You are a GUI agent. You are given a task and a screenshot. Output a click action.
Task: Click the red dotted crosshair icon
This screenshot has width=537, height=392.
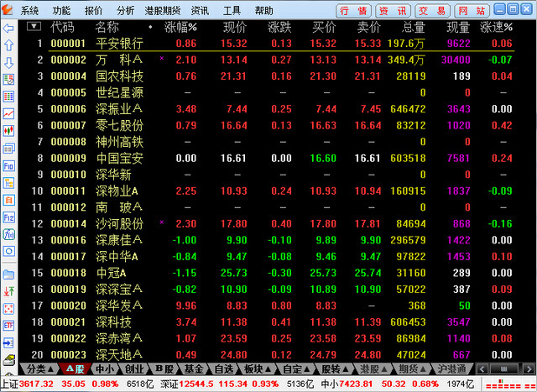tap(8, 308)
